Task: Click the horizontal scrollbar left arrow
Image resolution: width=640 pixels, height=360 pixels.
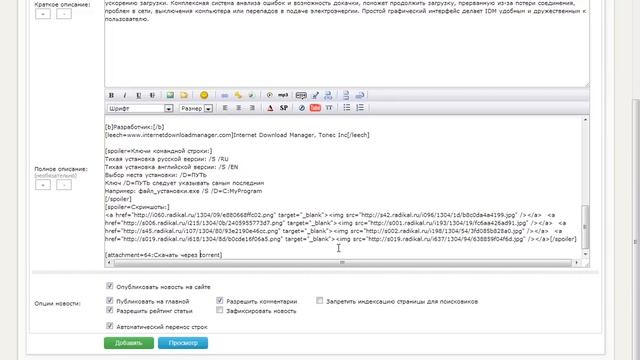Action: [x=109, y=262]
